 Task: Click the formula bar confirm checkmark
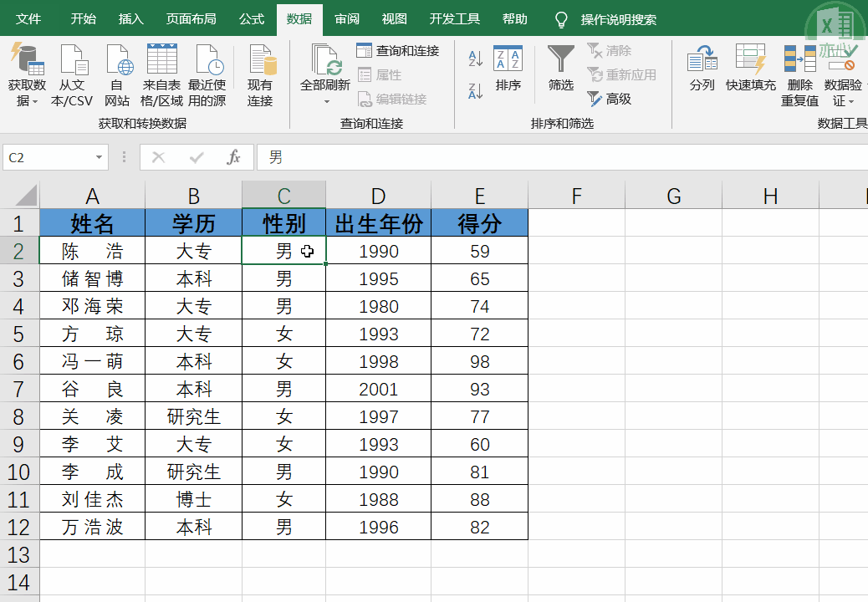197,158
